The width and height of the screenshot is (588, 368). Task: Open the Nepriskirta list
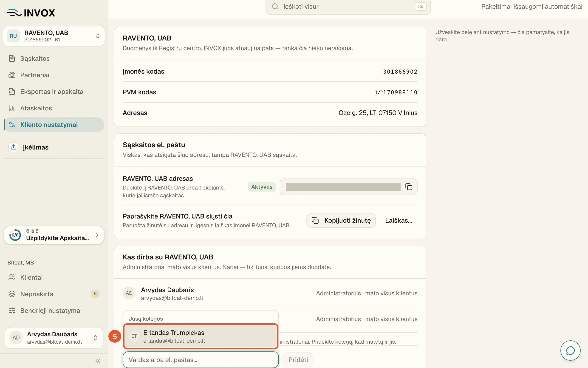tap(54, 294)
